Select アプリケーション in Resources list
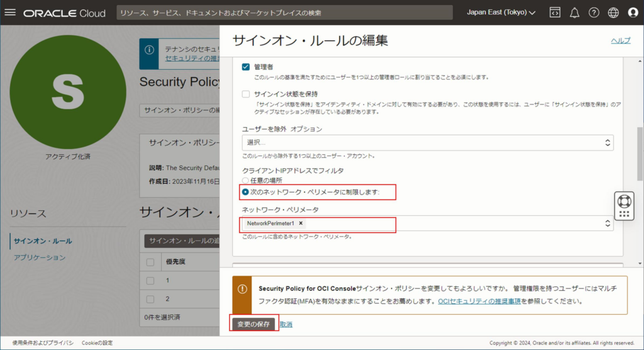Viewport: 644px width, 350px height. point(40,257)
